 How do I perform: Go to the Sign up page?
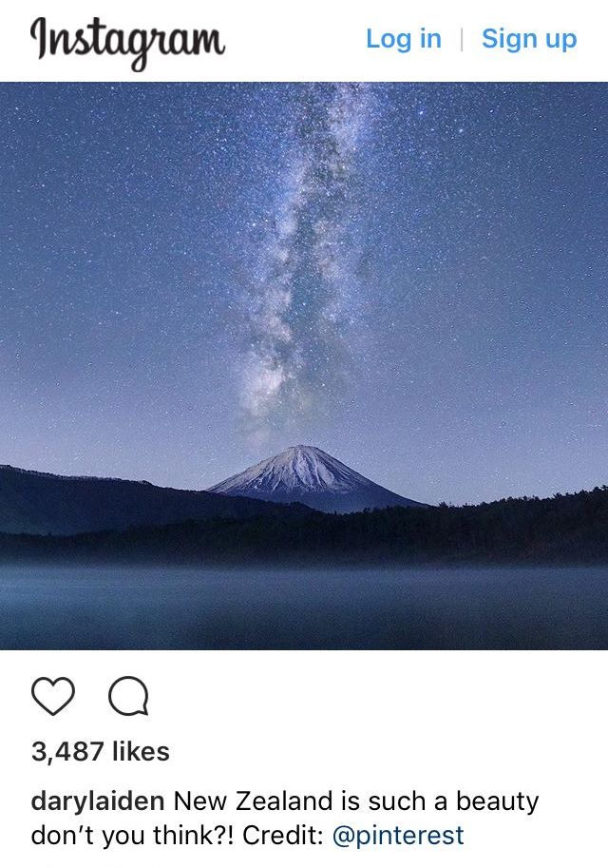pos(529,39)
